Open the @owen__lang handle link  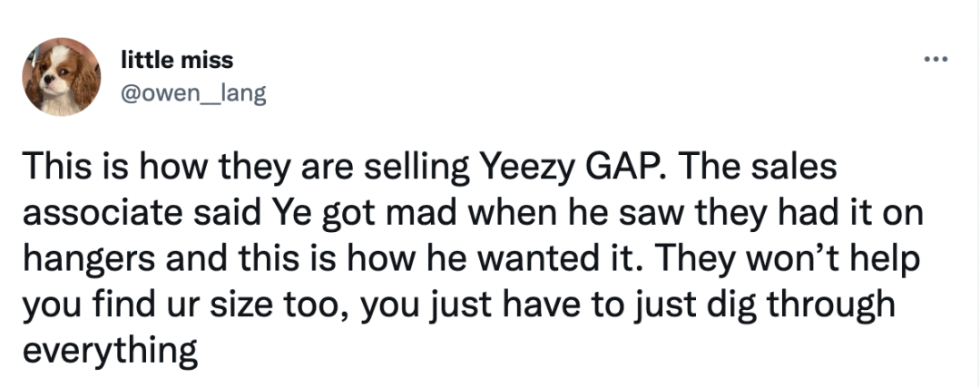click(193, 94)
